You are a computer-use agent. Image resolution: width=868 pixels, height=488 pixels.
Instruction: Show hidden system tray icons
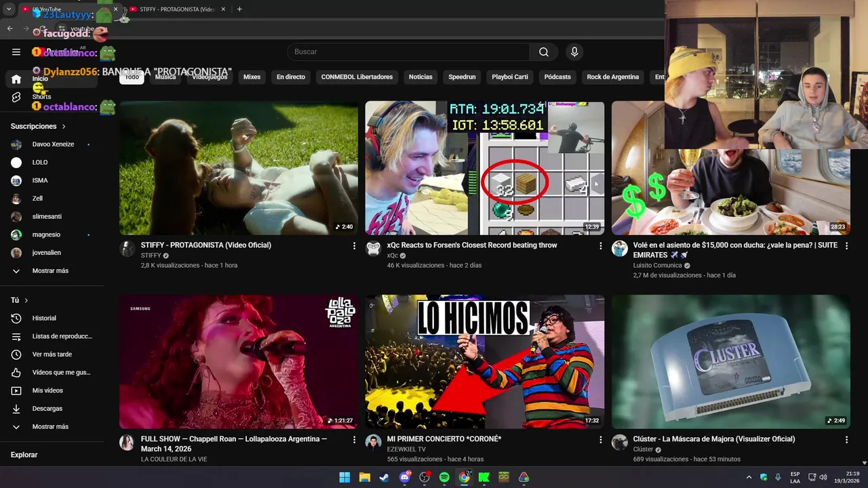[x=749, y=477]
